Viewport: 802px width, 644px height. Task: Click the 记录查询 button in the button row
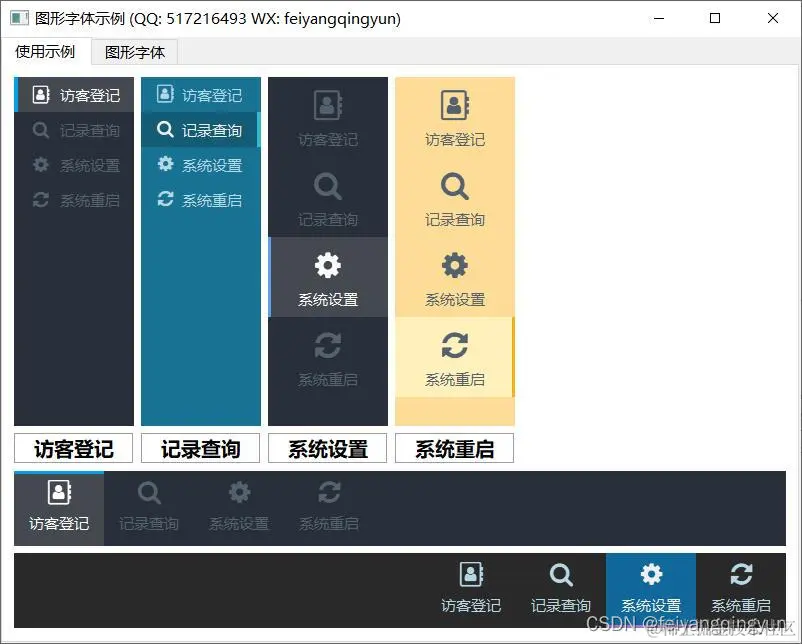click(200, 448)
